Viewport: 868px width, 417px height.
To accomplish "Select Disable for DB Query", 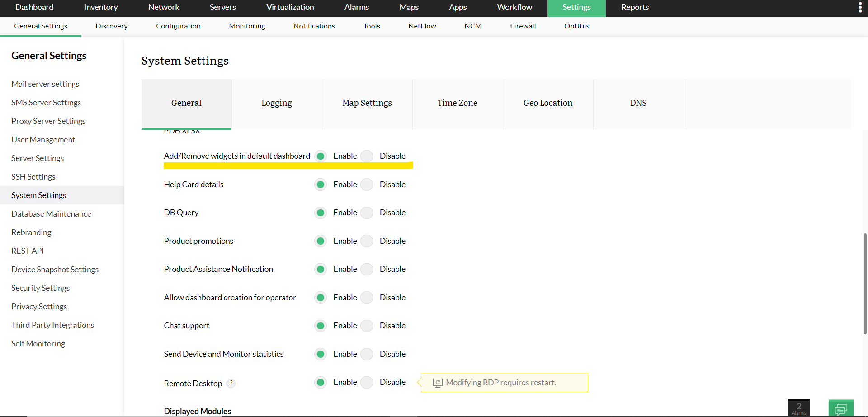I will [x=367, y=213].
